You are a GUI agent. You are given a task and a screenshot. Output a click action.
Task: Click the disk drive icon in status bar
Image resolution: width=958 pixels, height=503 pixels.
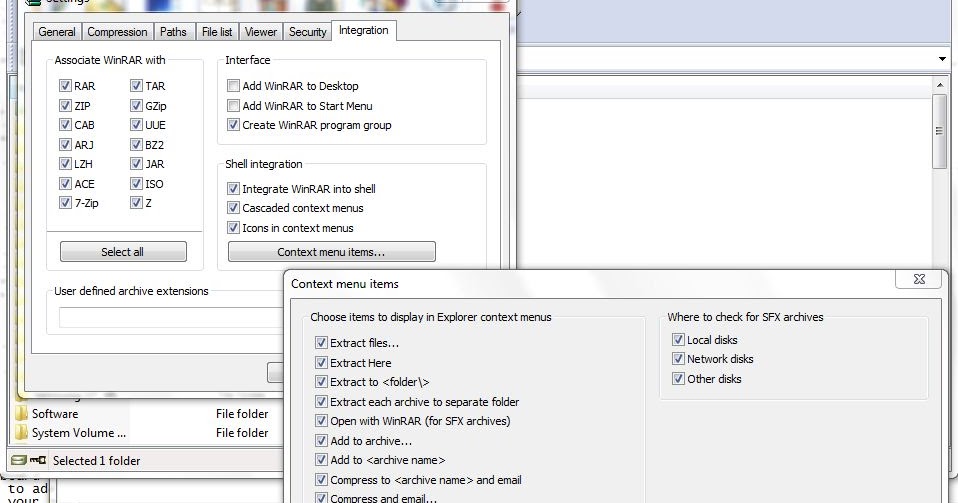click(19, 460)
